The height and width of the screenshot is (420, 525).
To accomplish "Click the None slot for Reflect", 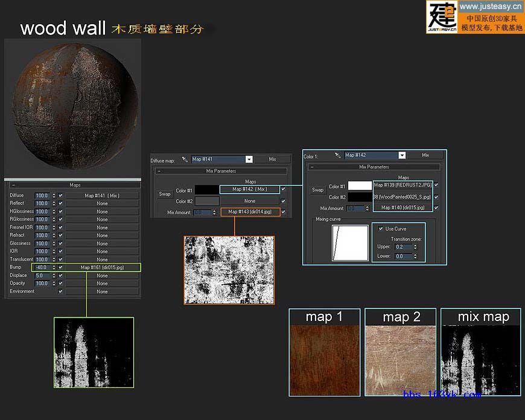I will click(102, 203).
